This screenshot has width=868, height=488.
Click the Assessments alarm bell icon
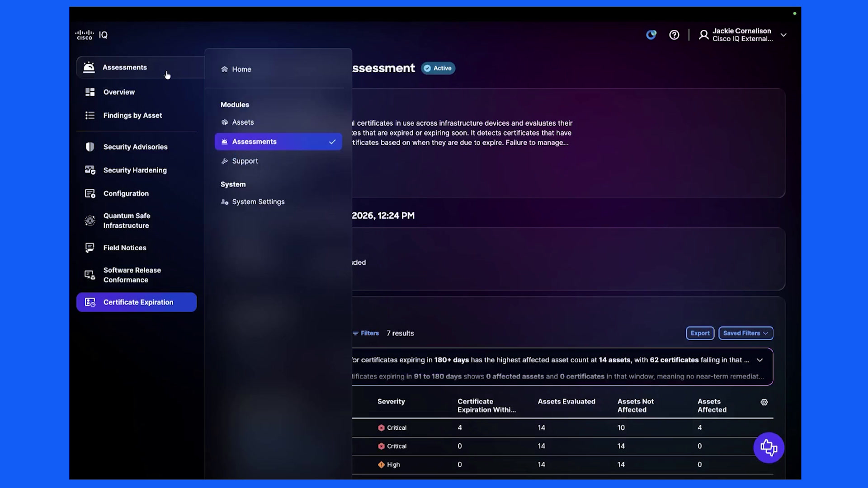pyautogui.click(x=89, y=67)
